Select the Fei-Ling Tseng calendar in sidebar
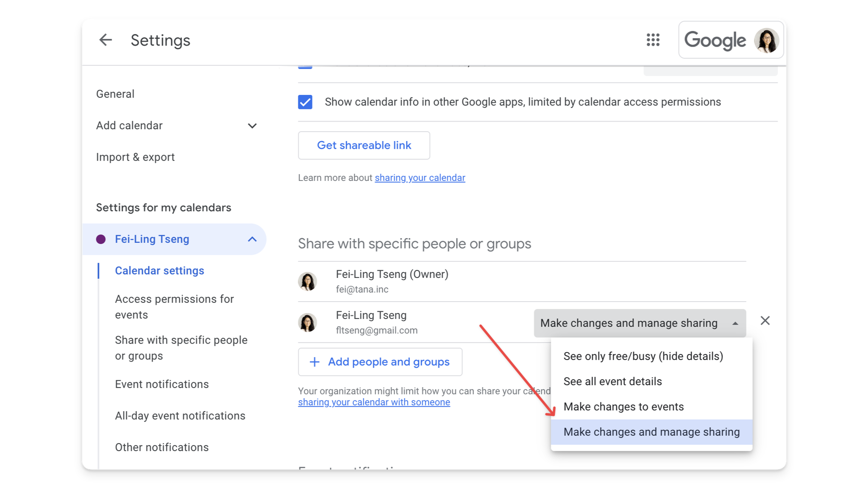Screen dimensions: 868x488 (x=174, y=239)
